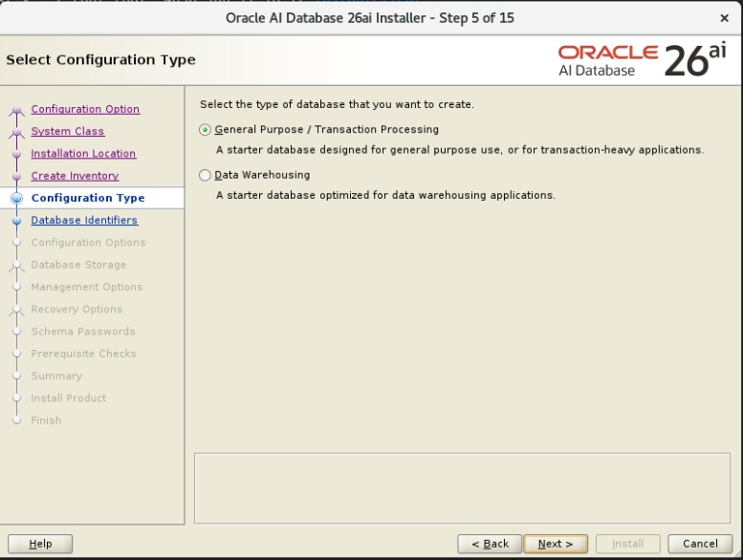Click the Database Storage step text

pyautogui.click(x=78, y=265)
